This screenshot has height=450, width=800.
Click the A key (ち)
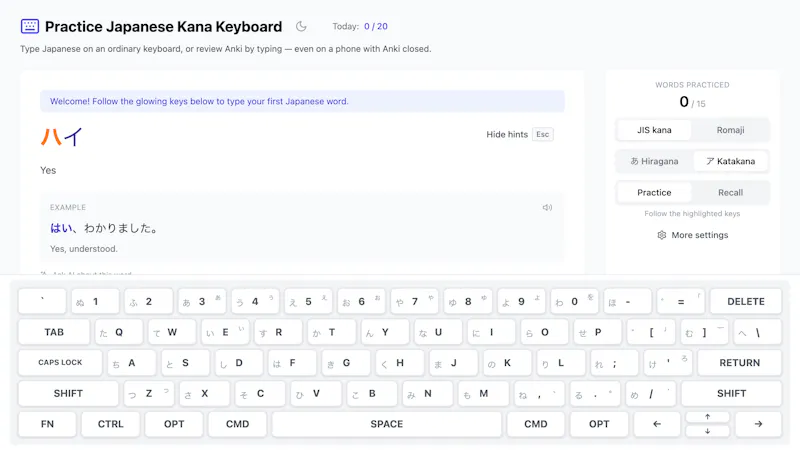click(132, 363)
